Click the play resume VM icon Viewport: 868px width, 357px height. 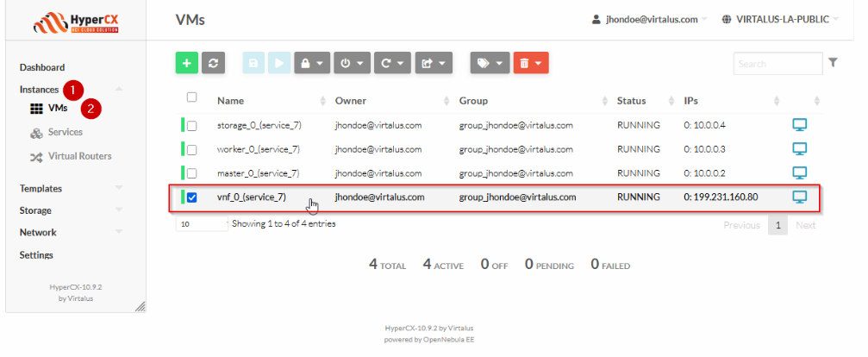tap(279, 63)
